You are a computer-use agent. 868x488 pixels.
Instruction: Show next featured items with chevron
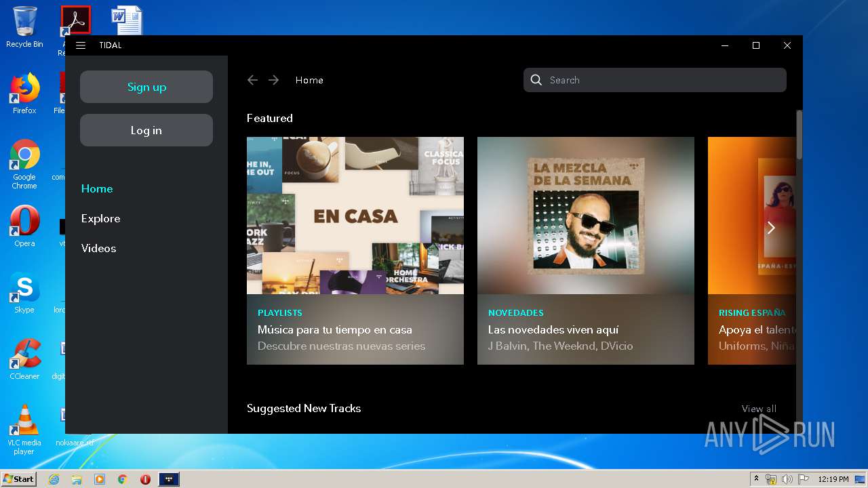click(x=771, y=228)
